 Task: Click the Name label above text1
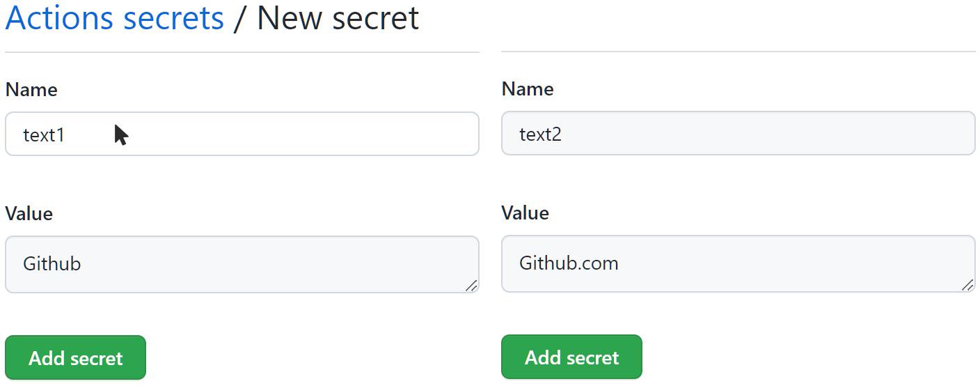pos(31,90)
